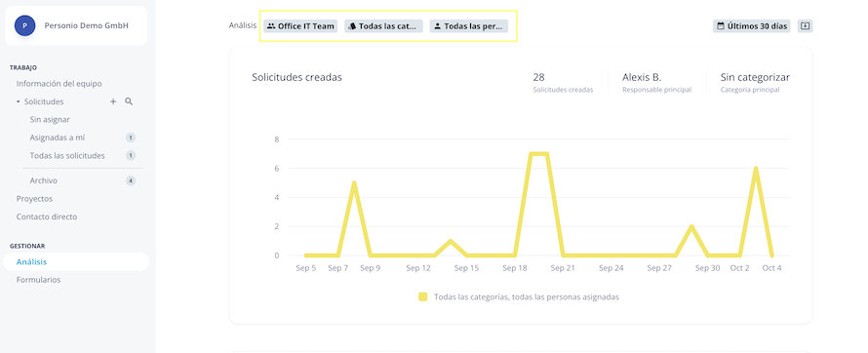Click the plus icon beside Solicitudes
868x353 pixels.
coord(113,101)
